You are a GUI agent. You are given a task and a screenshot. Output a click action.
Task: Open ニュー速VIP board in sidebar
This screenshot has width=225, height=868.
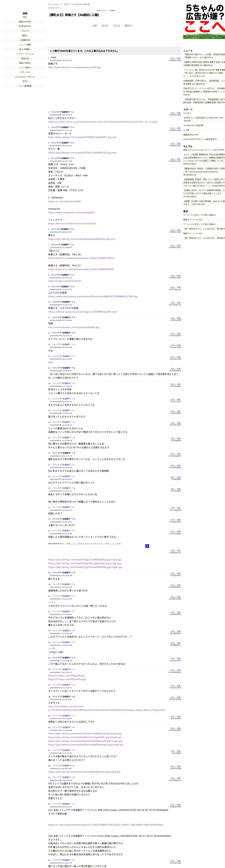pyautogui.click(x=25, y=67)
